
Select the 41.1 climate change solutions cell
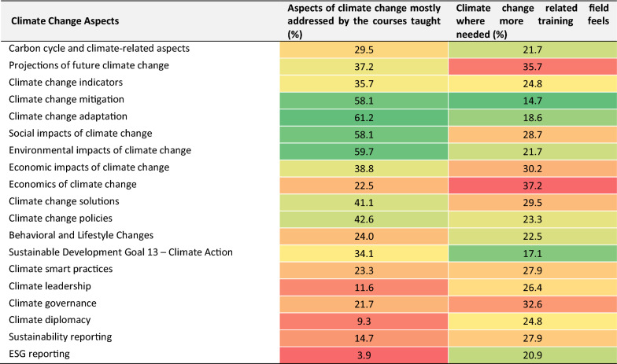(x=364, y=201)
